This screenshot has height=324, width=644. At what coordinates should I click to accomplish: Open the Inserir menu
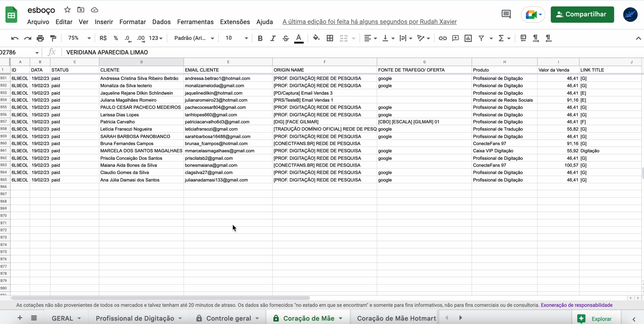tap(104, 22)
